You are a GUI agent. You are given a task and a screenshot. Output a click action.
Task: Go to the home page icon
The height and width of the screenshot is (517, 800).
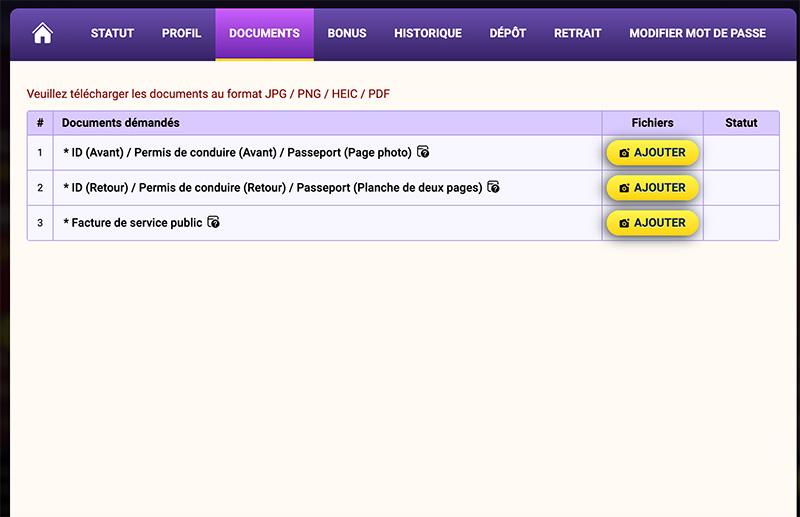(42, 33)
